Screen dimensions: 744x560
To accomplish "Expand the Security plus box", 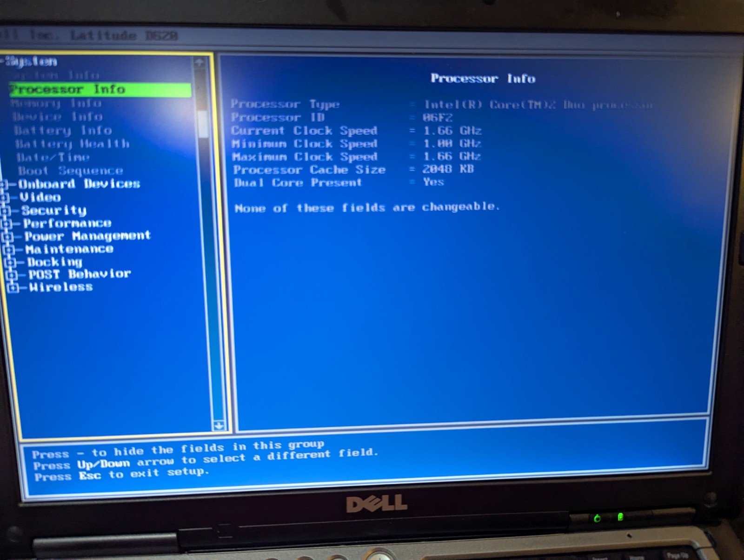I will (x=7, y=211).
